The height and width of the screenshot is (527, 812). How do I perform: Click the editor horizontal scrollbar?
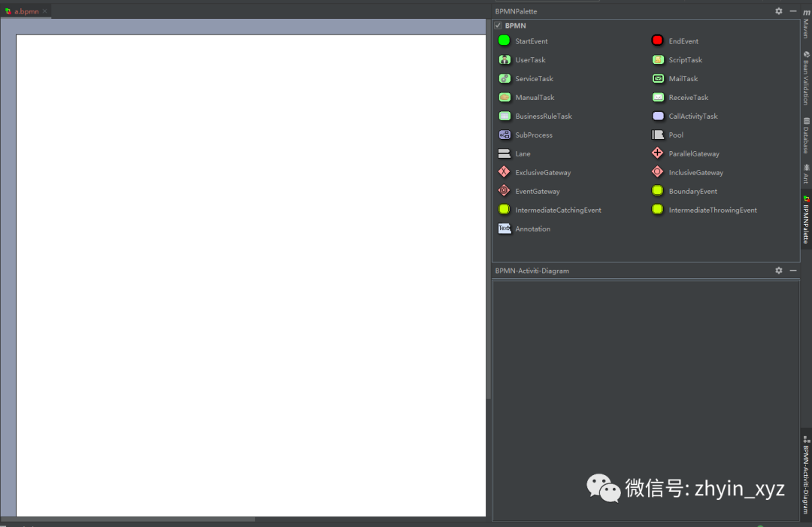tap(129, 519)
